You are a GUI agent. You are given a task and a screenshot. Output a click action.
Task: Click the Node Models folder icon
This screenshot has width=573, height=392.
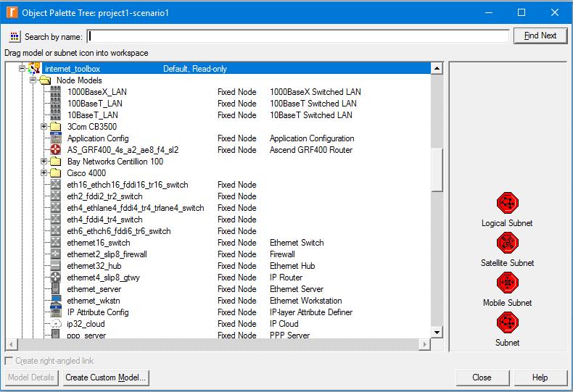coord(45,80)
